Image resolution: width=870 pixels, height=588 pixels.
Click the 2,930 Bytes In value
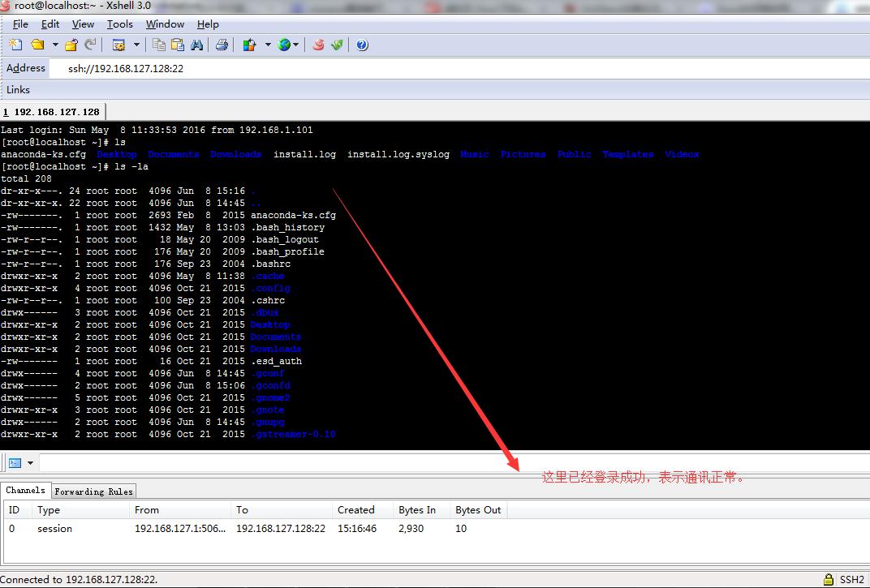point(411,529)
